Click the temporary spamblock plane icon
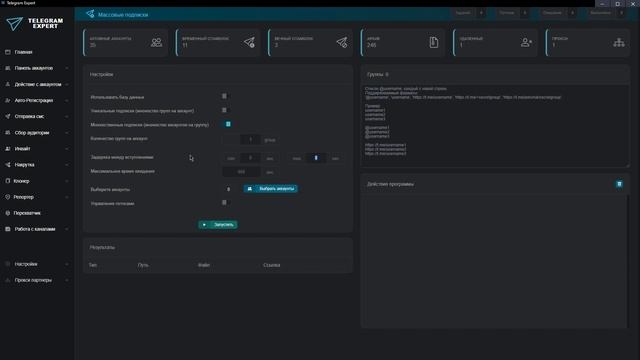 249,42
